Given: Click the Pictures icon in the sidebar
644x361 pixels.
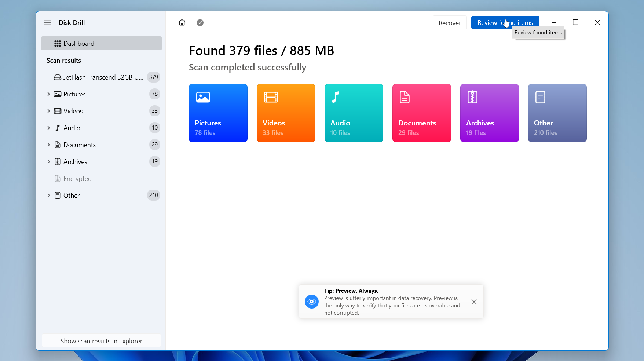Looking at the screenshot, I should [x=58, y=94].
